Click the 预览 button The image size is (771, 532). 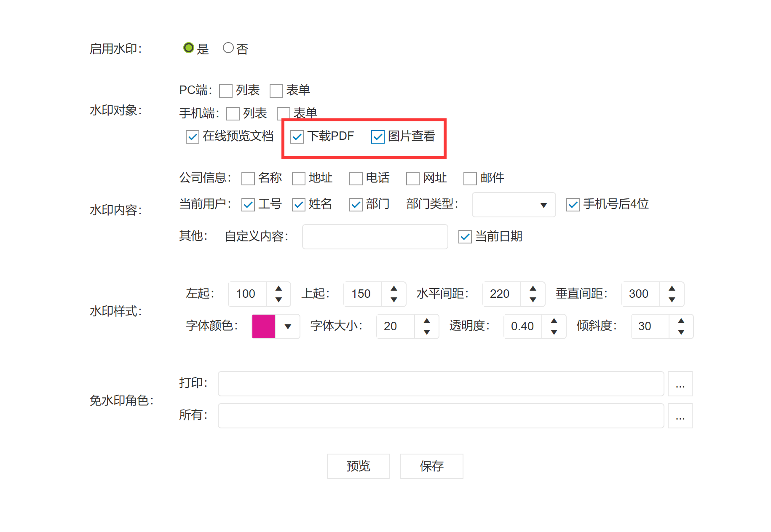(x=358, y=466)
